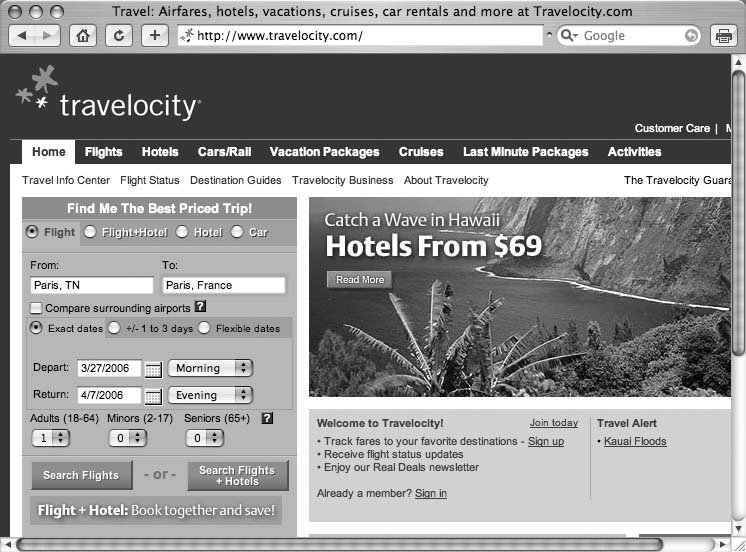Select the Flight+Hotel radio button

click(90, 232)
